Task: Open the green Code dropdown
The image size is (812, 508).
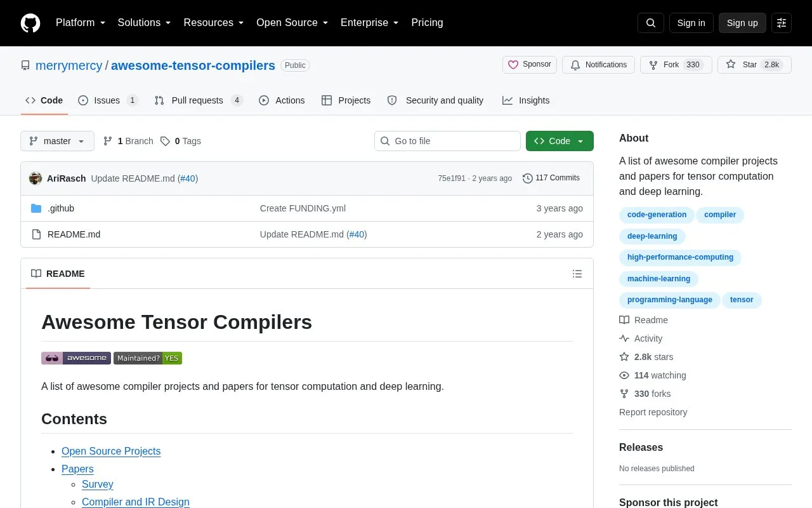Action: pos(560,141)
